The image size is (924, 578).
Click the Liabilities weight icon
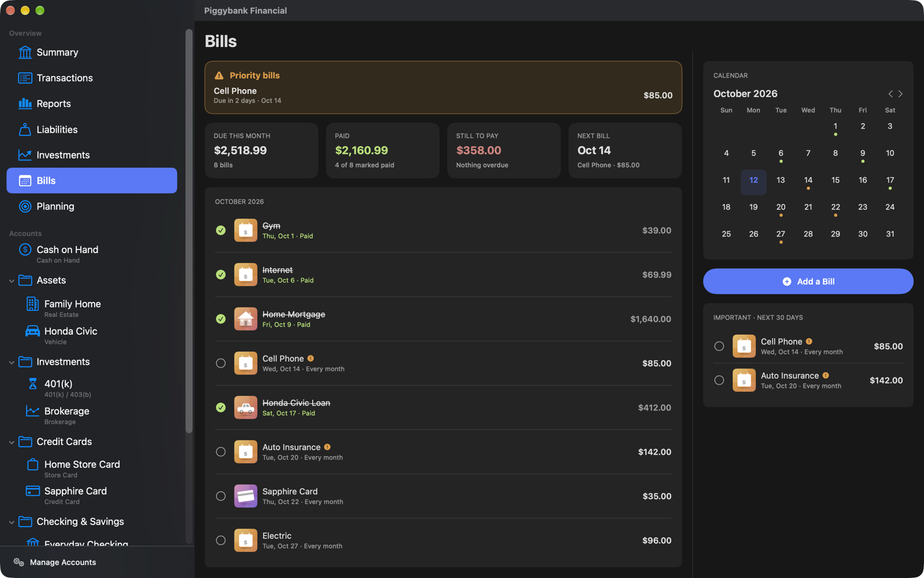click(25, 129)
